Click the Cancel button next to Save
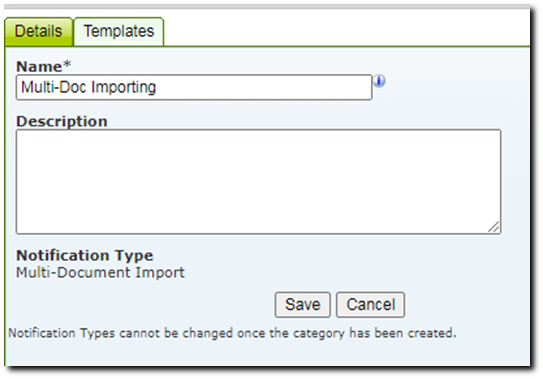This screenshot has width=543, height=379. (x=371, y=305)
